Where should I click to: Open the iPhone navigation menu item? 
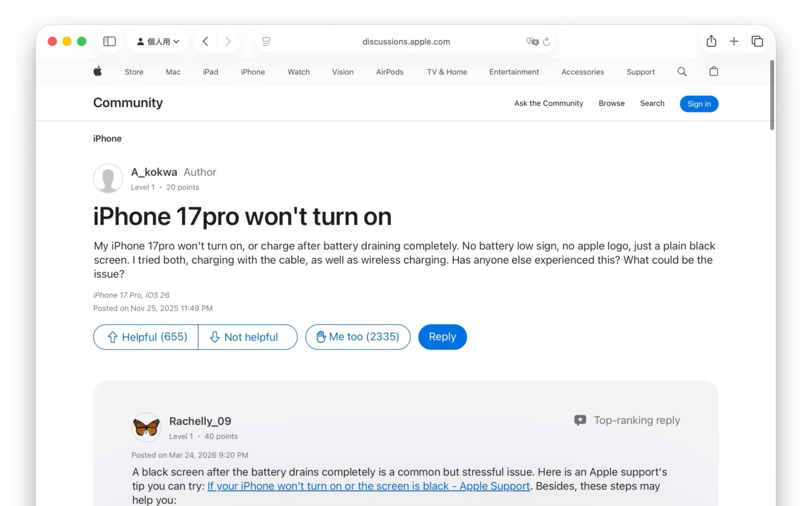point(253,72)
